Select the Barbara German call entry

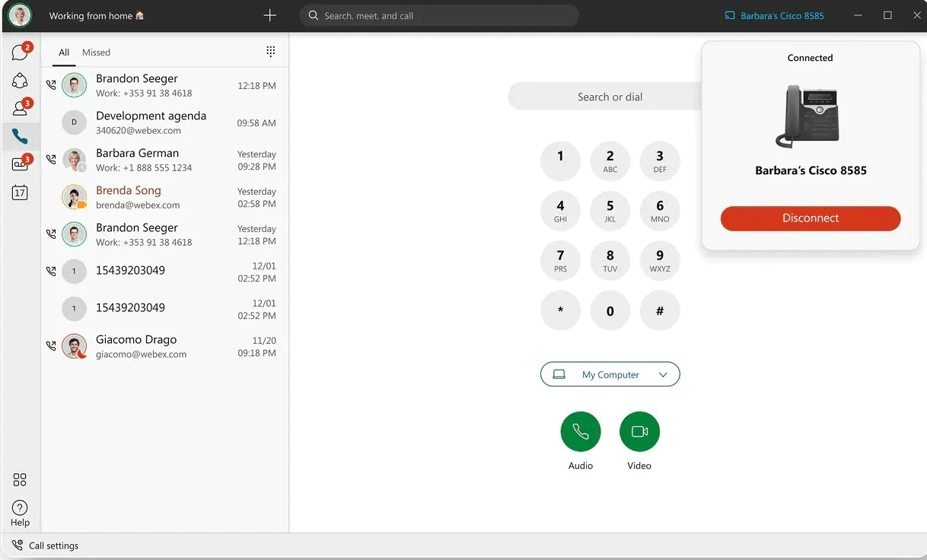[164, 160]
